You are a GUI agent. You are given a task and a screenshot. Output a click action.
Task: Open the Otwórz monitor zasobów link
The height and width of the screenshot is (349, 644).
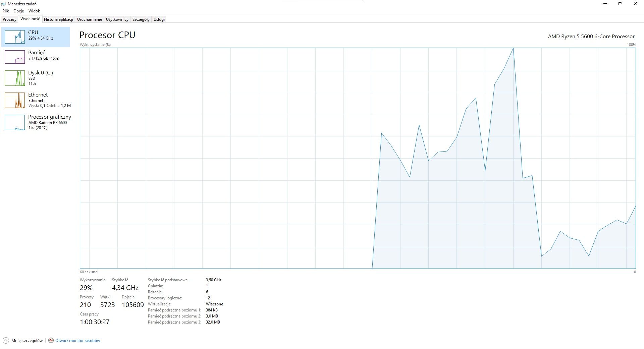(77, 341)
